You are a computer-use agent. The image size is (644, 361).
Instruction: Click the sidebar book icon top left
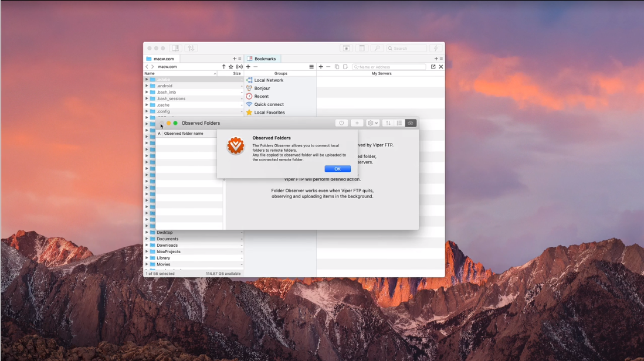(x=175, y=47)
